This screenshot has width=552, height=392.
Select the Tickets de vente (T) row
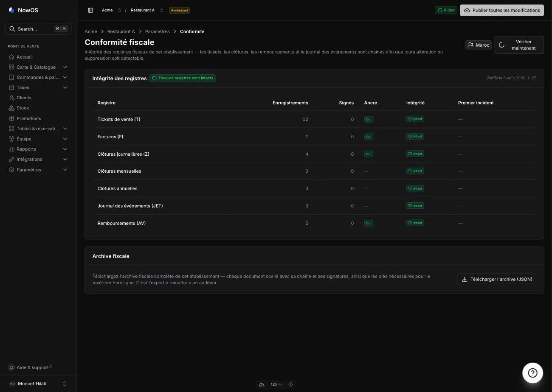[314, 119]
